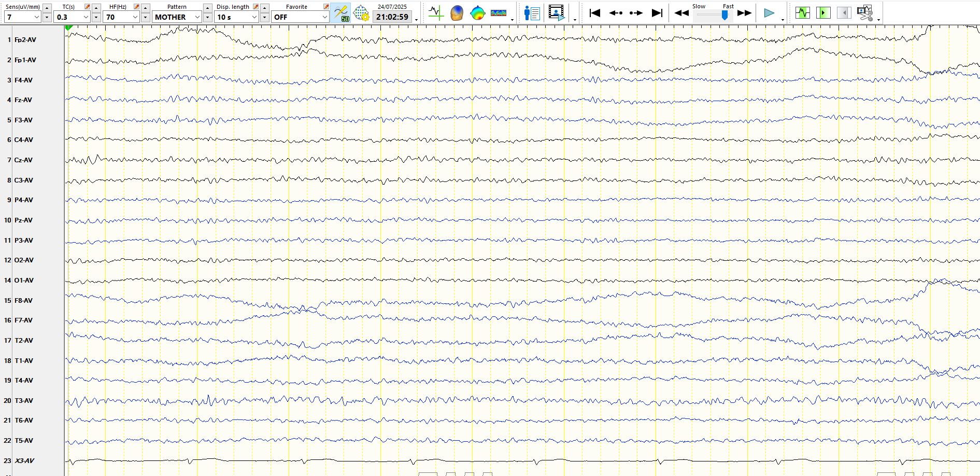Edit the Disp. length list pencil icon

[x=255, y=7]
